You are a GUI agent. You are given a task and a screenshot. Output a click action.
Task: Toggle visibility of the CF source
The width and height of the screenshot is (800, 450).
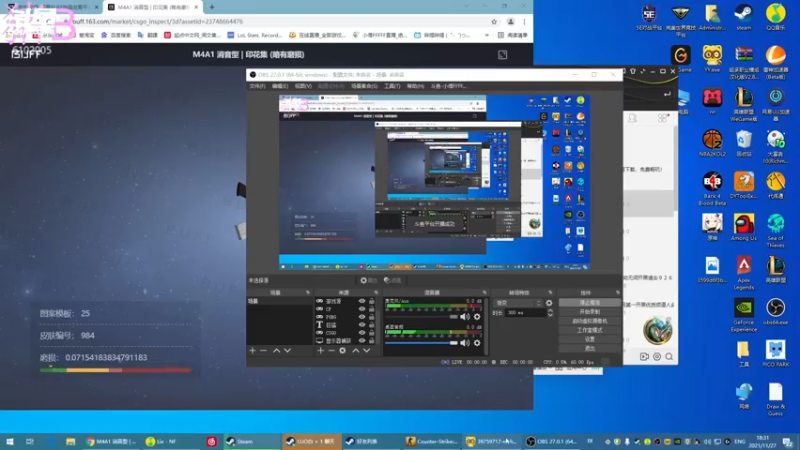coord(362,309)
